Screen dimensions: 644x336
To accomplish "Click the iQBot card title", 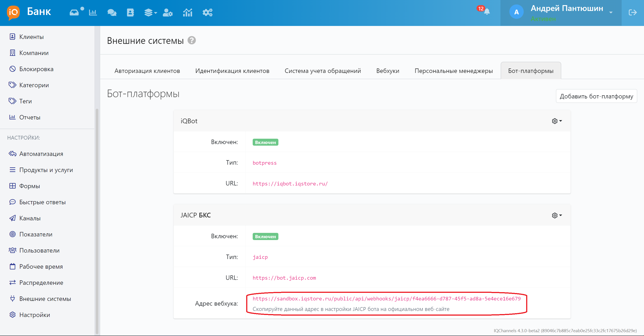I will [x=189, y=121].
